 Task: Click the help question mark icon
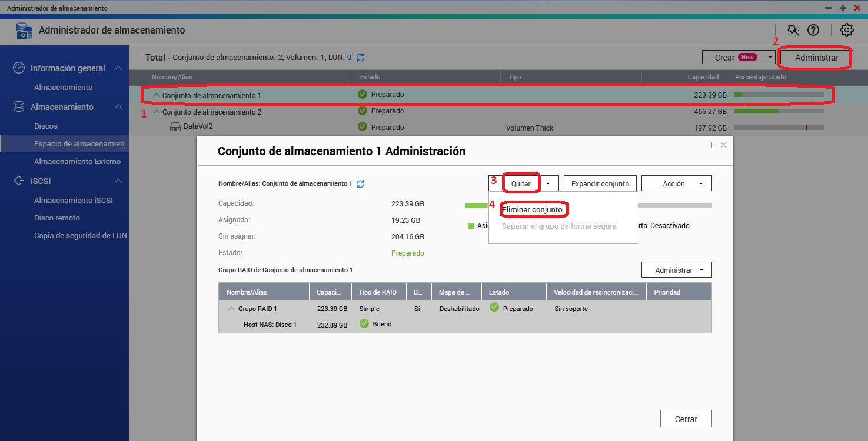[813, 30]
